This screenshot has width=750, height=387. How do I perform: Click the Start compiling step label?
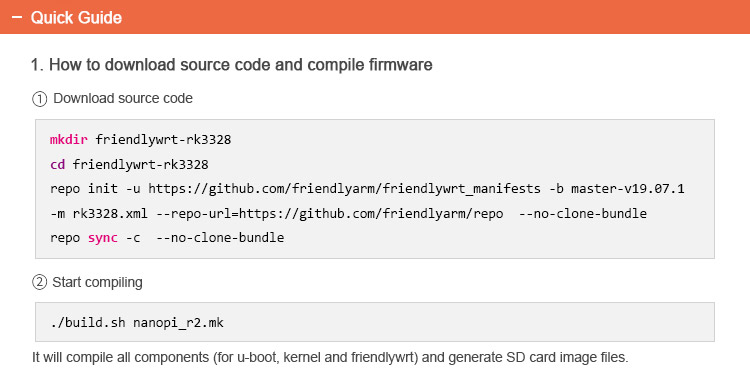pyautogui.click(x=98, y=282)
